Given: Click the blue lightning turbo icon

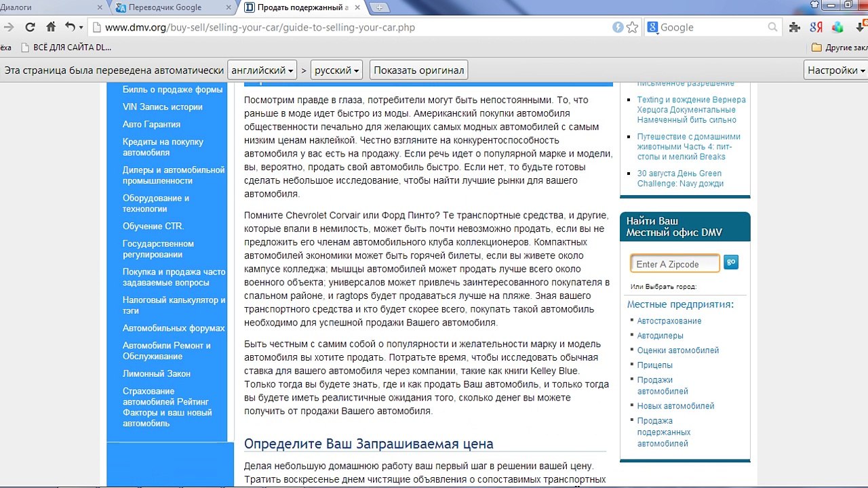Looking at the screenshot, I should click(618, 27).
